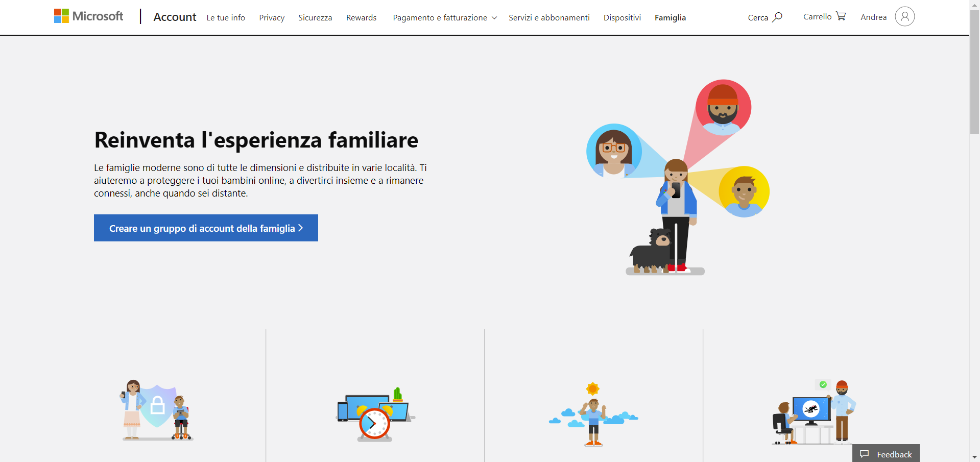Select the child with sun and clouds illustration

593,414
